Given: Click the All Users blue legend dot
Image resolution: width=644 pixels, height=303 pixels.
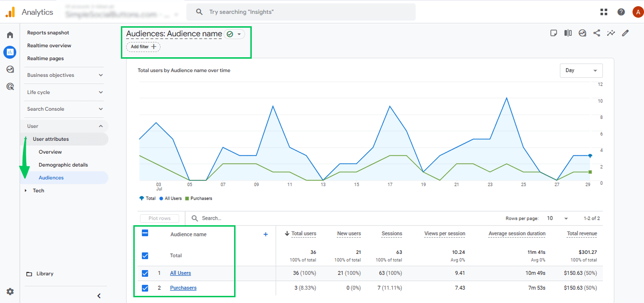Looking at the screenshot, I should (161, 199).
